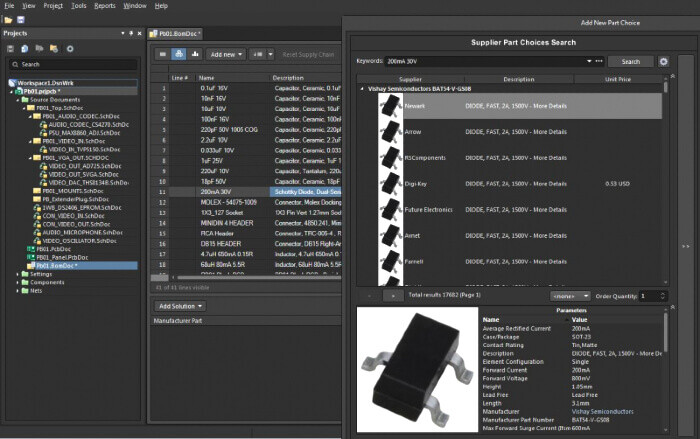
Task: Select Workspace1.DsnWrk in project tree
Action: click(x=46, y=83)
